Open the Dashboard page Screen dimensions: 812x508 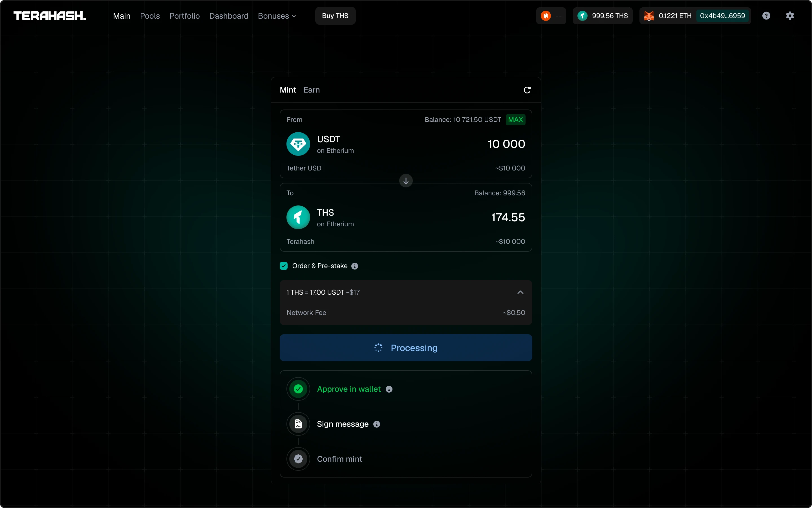[x=229, y=16]
